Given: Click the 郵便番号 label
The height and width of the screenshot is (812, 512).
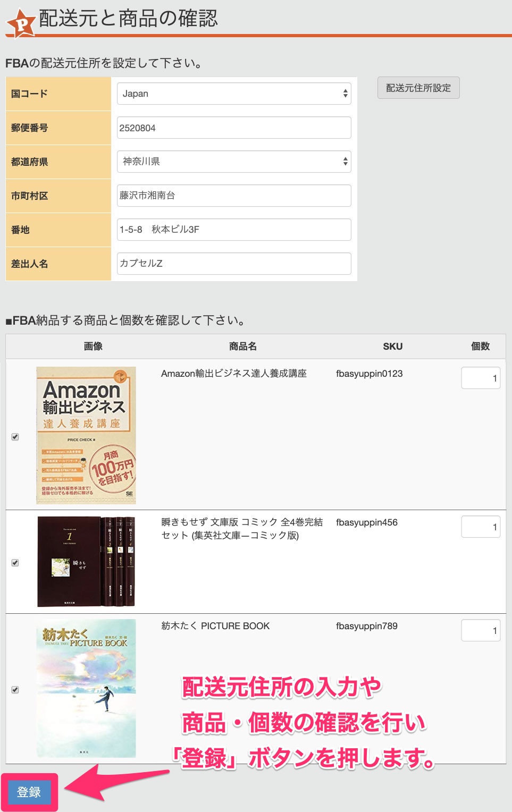Looking at the screenshot, I should [30, 128].
